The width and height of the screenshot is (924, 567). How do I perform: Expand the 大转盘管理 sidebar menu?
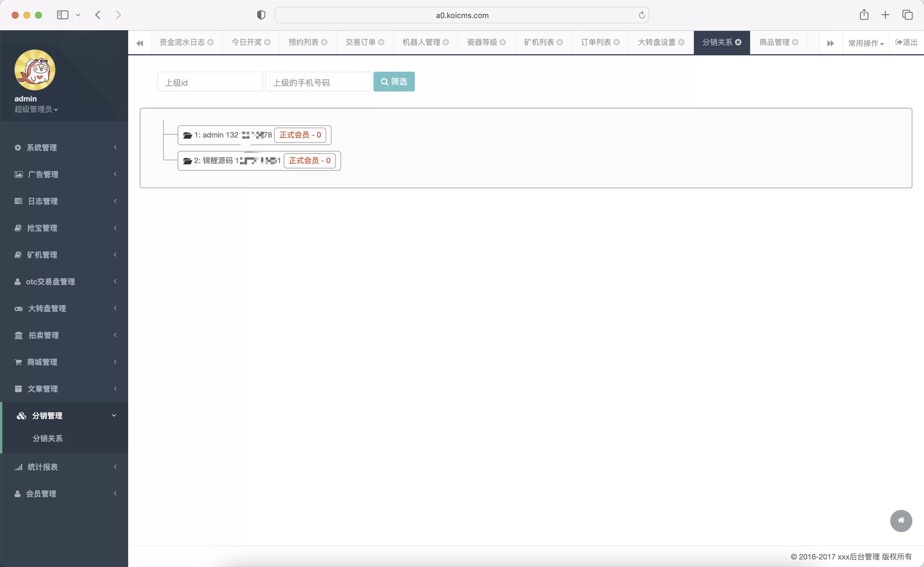click(64, 309)
